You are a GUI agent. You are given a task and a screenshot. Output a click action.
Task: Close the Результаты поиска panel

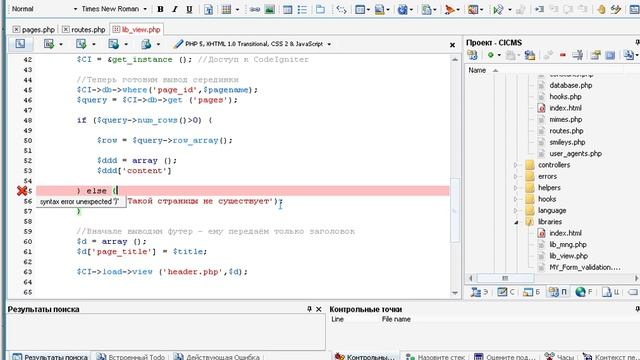click(x=319, y=309)
